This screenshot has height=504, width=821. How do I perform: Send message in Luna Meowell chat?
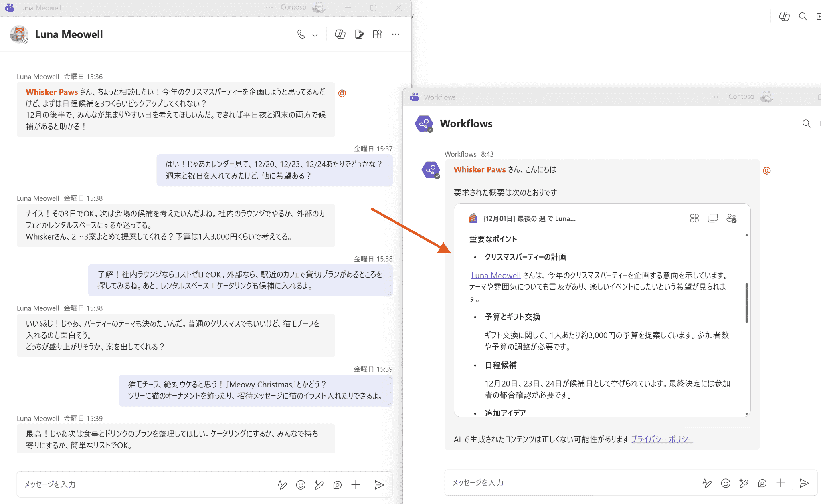point(379,485)
